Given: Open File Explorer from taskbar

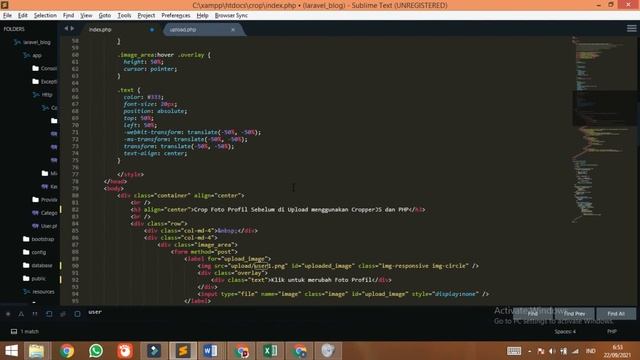Looking at the screenshot, I should click(36, 351).
